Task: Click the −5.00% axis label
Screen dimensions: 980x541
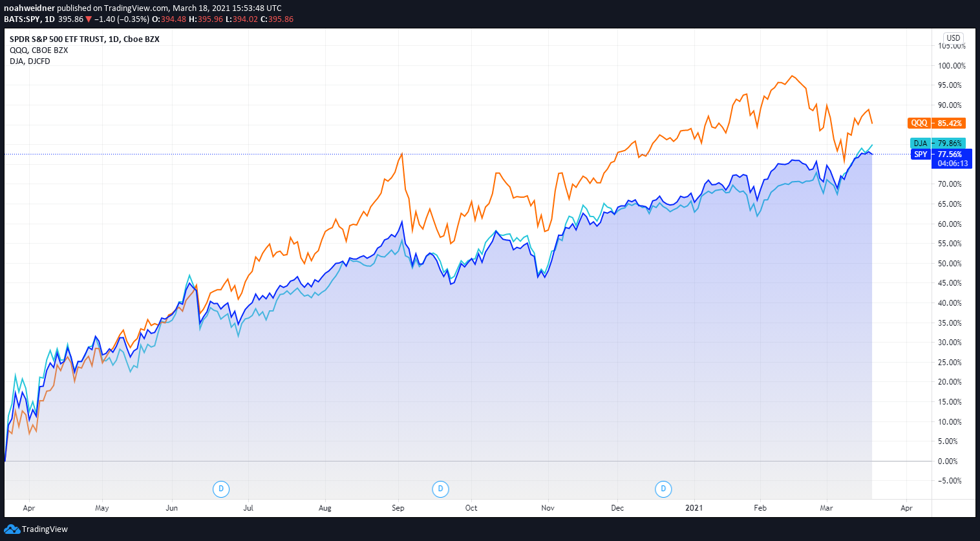Action: tap(950, 481)
